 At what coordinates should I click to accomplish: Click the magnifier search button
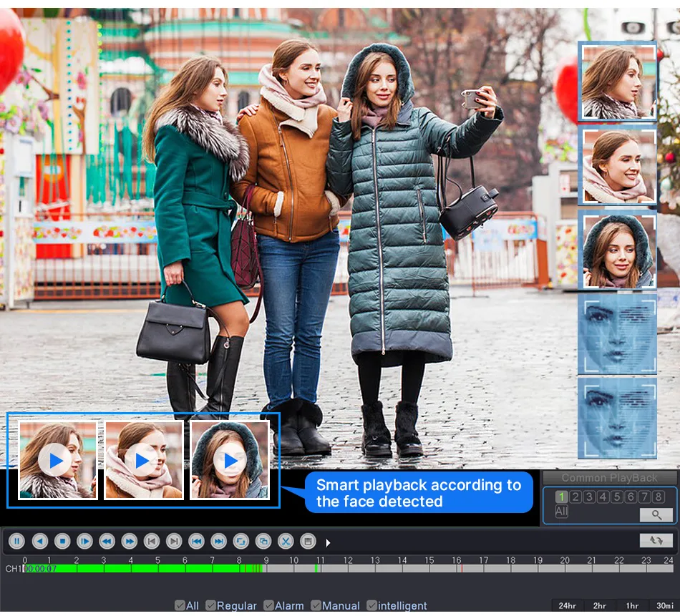click(x=656, y=514)
